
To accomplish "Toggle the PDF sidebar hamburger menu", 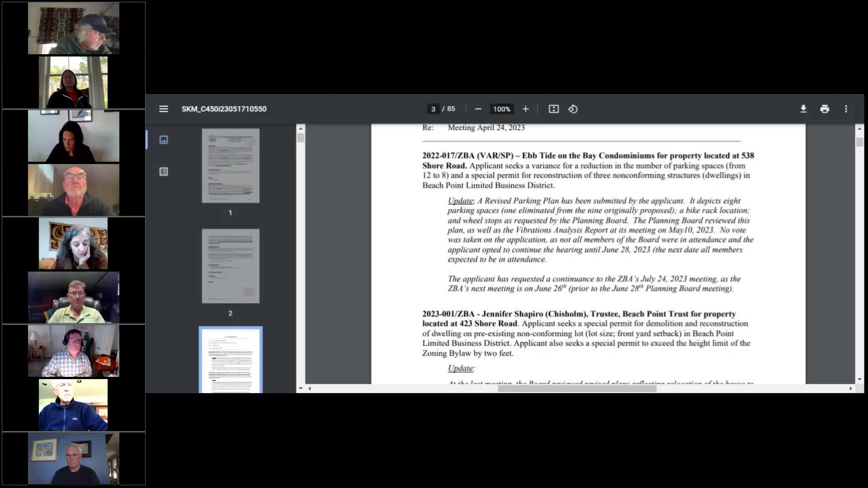I will [164, 109].
